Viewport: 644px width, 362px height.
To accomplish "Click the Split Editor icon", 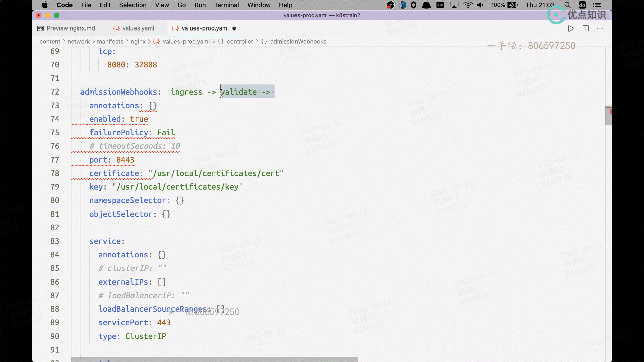I will tap(586, 28).
